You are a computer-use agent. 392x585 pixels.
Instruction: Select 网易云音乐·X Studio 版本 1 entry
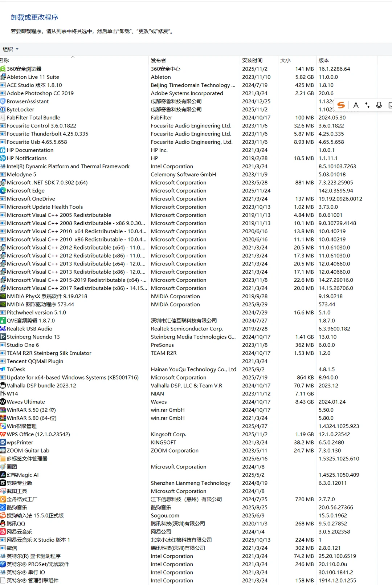[189, 540]
